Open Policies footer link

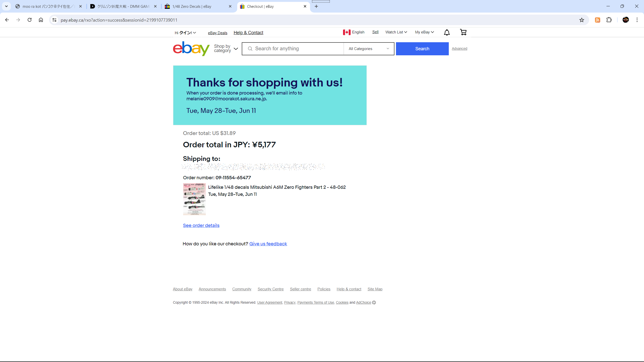324,289
